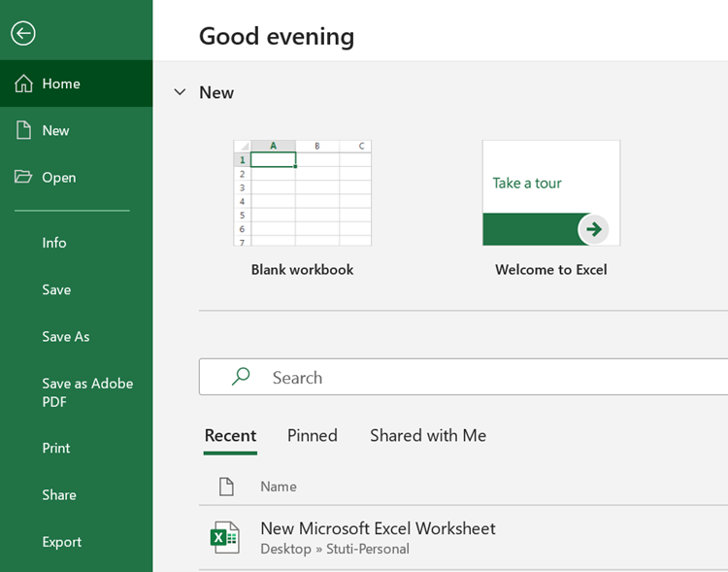Click the New document page icon

click(24, 130)
